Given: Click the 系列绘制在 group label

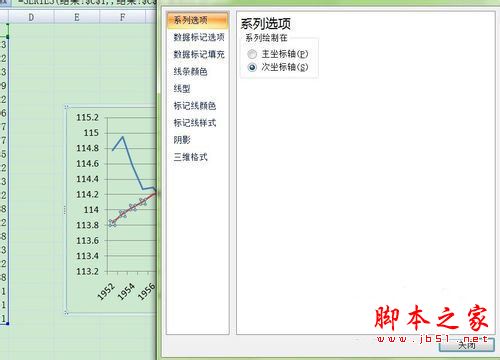Looking at the screenshot, I should (266, 38).
